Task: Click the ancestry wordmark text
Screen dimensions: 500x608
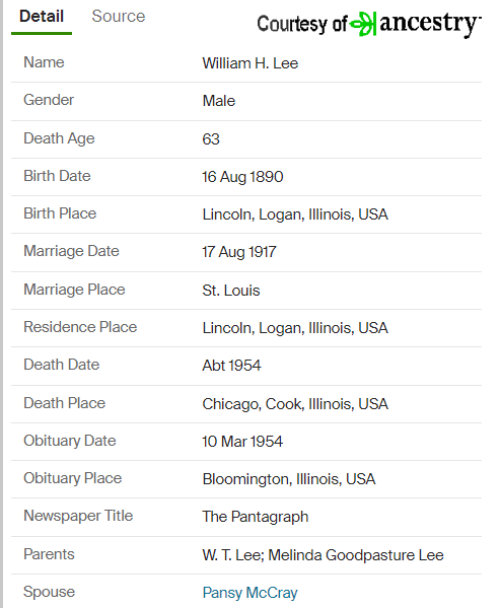Action: pyautogui.click(x=430, y=24)
